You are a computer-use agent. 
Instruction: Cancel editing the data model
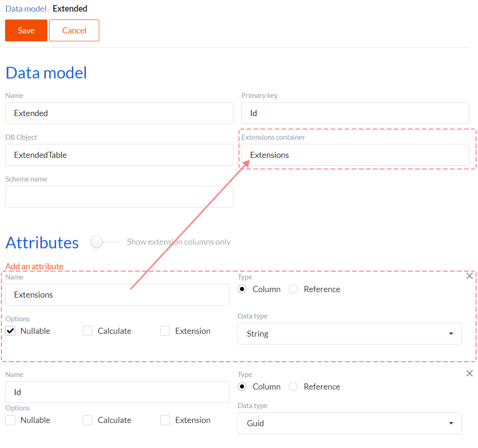pos(74,31)
